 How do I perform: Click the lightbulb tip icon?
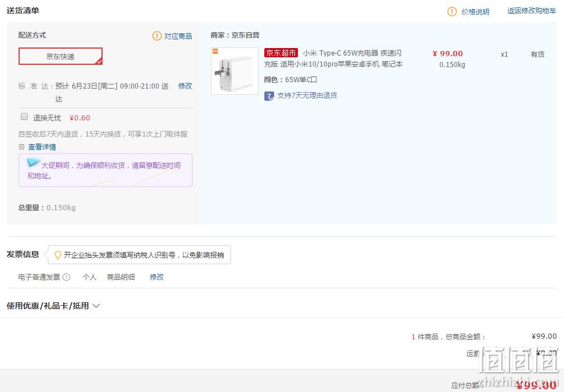point(57,255)
